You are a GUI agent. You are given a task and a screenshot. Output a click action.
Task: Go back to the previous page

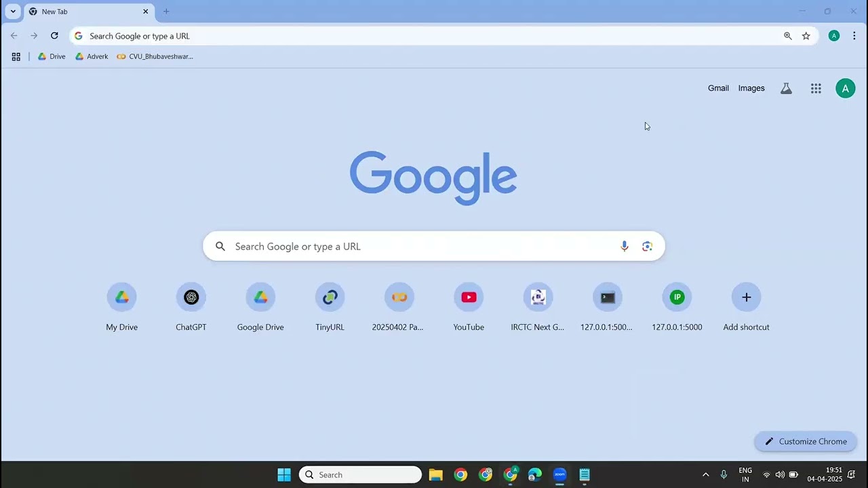coord(14,36)
